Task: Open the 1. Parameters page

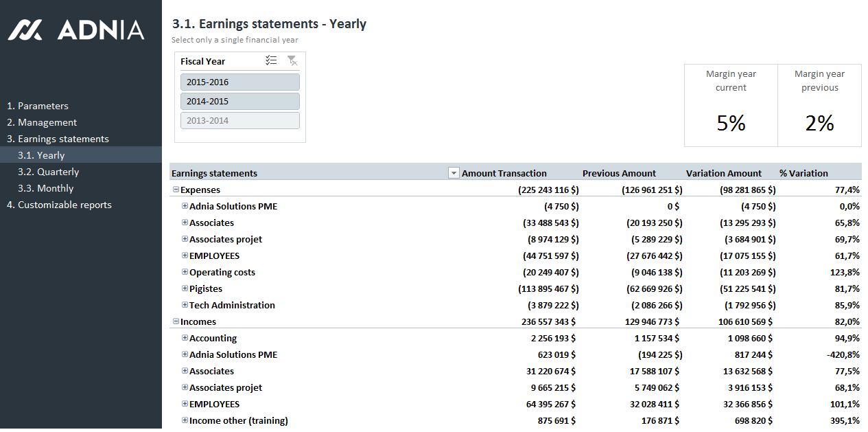Action: [38, 106]
